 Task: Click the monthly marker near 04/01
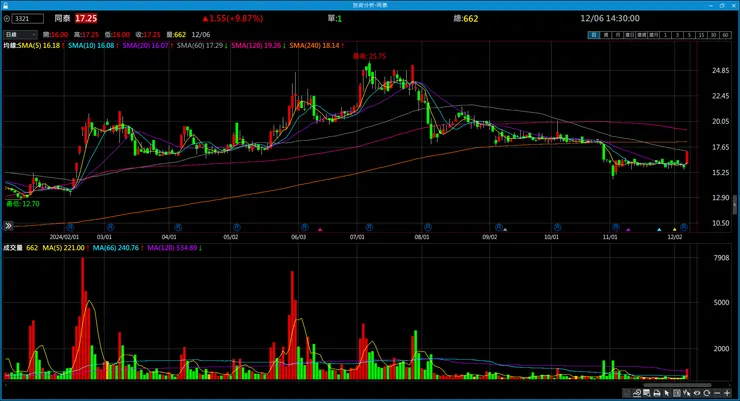pyautogui.click(x=178, y=227)
